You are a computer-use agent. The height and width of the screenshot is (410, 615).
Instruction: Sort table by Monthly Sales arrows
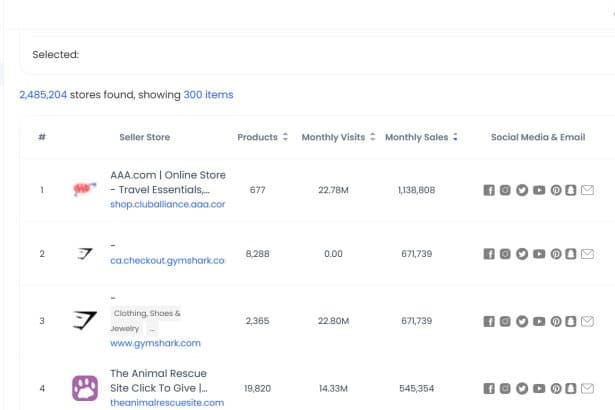[x=455, y=137]
